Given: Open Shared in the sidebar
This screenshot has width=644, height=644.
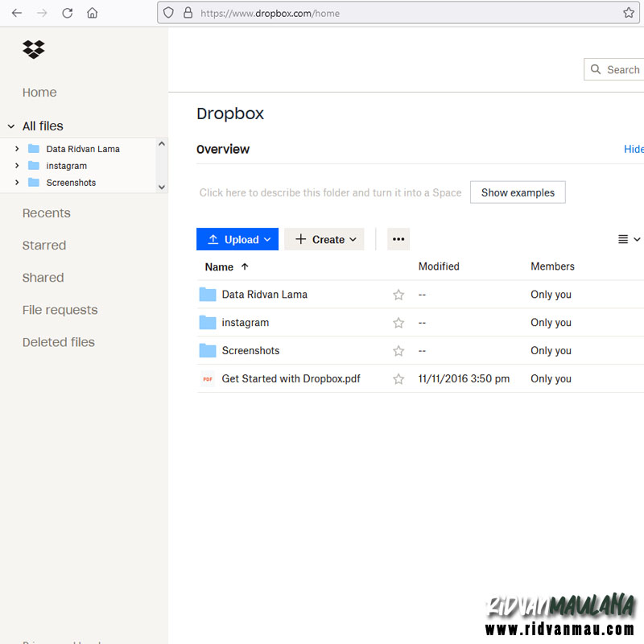Looking at the screenshot, I should 43,278.
